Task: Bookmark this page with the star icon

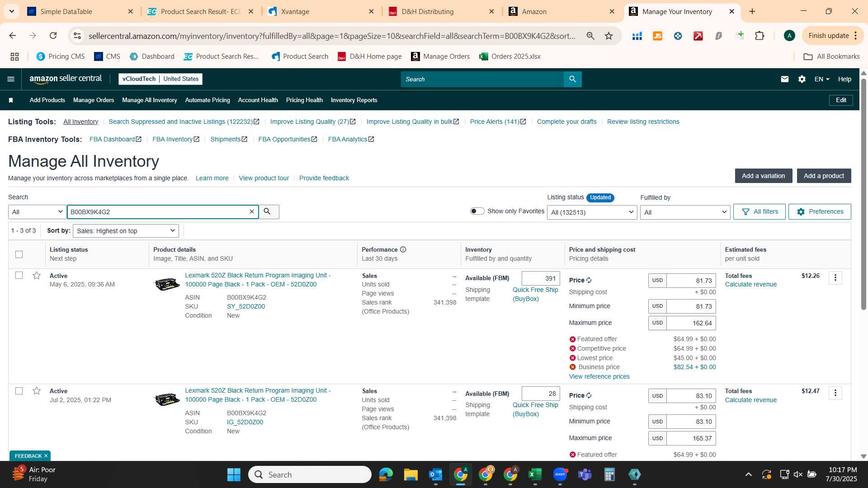Action: click(609, 36)
